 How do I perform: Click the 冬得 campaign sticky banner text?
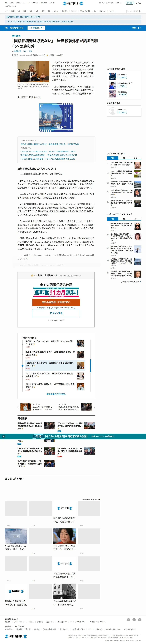[x=73, y=436]
